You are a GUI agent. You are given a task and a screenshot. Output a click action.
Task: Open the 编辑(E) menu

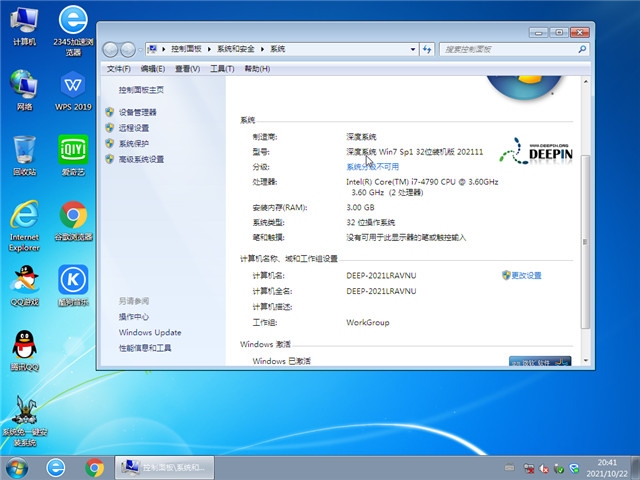coord(153,69)
